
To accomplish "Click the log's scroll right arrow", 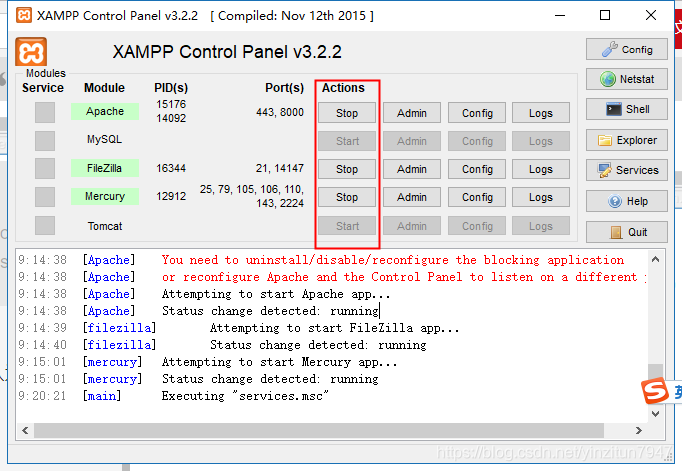I will coord(639,431).
